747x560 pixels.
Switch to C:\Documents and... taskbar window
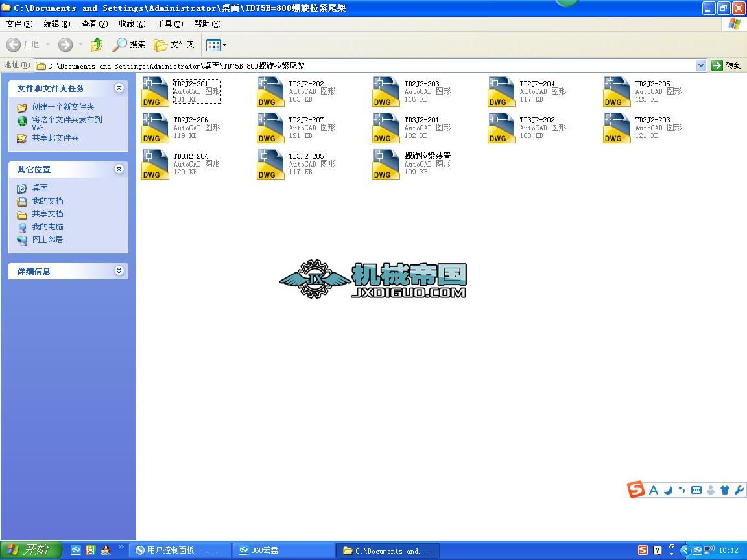[x=388, y=550]
